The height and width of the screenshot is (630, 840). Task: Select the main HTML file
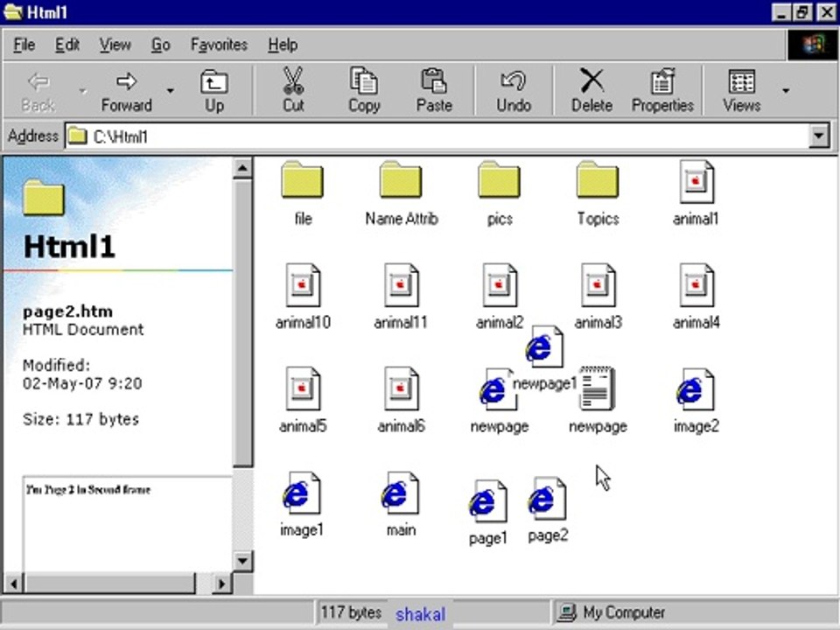click(401, 505)
